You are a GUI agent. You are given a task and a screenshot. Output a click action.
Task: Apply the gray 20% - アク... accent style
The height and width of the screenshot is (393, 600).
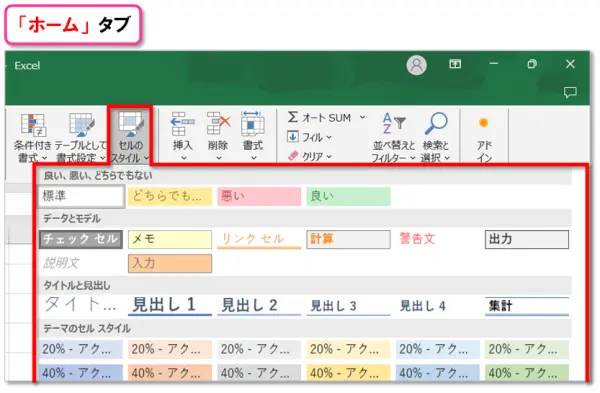[x=259, y=349]
